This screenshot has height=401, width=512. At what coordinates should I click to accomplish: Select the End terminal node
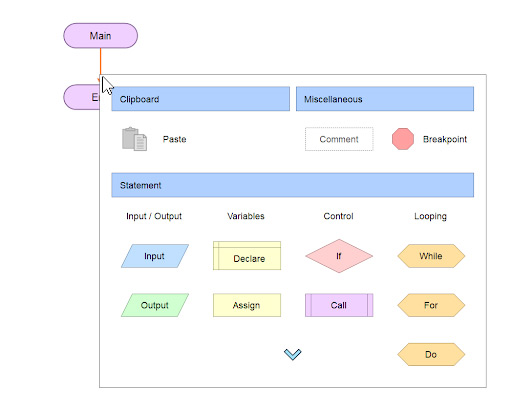82,97
